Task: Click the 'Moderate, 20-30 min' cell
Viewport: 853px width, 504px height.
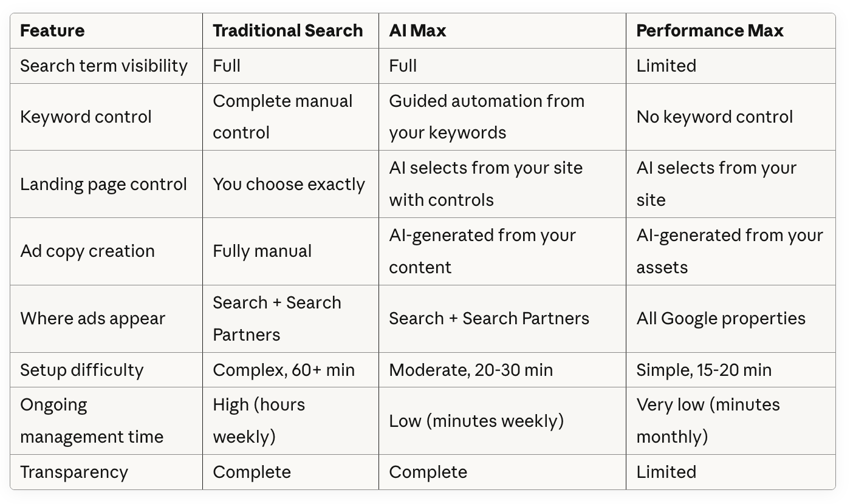Action: [471, 370]
